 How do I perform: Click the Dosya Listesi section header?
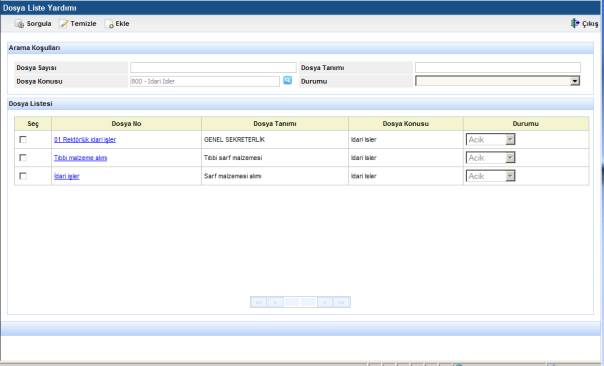(x=300, y=104)
